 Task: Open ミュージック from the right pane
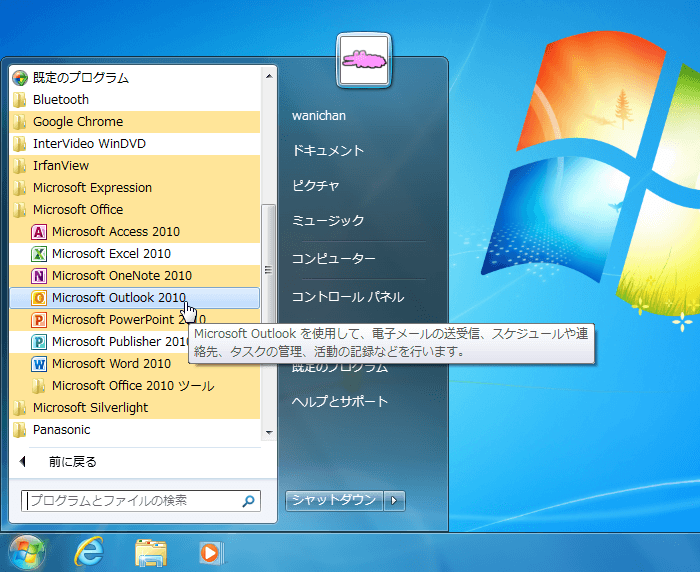point(328,220)
